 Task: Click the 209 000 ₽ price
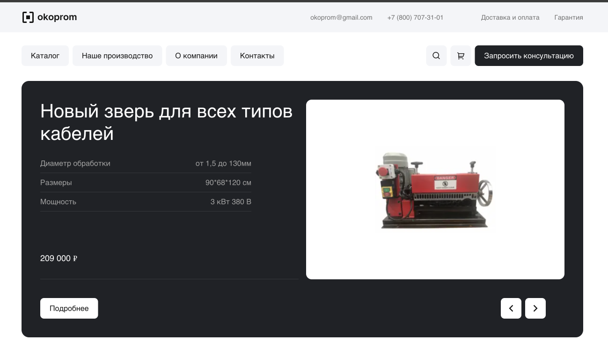(x=59, y=258)
